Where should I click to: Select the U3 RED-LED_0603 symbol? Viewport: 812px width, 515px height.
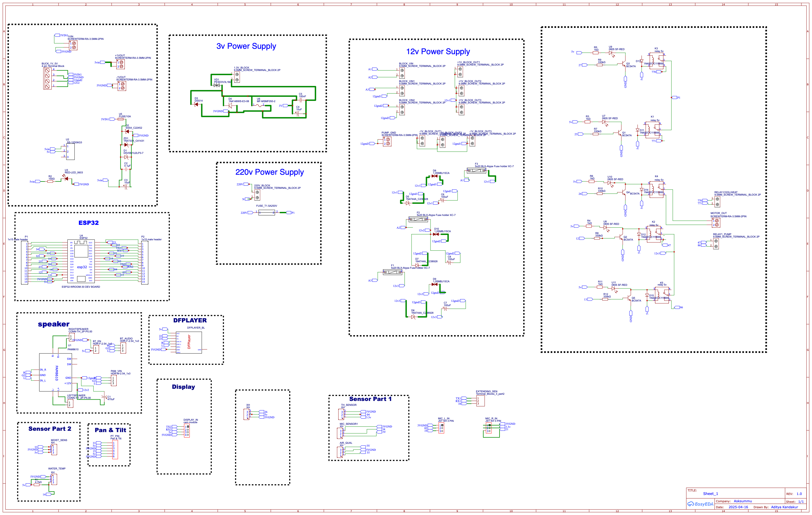66,177
